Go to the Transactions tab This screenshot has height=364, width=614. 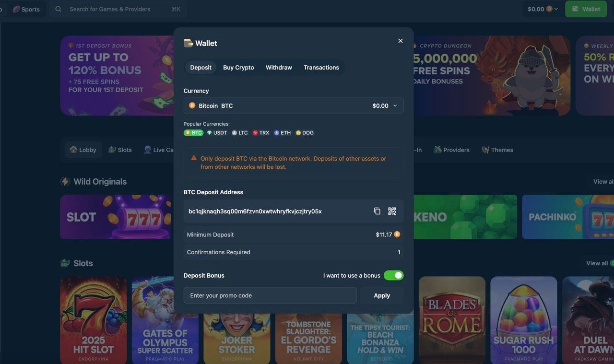tap(321, 68)
